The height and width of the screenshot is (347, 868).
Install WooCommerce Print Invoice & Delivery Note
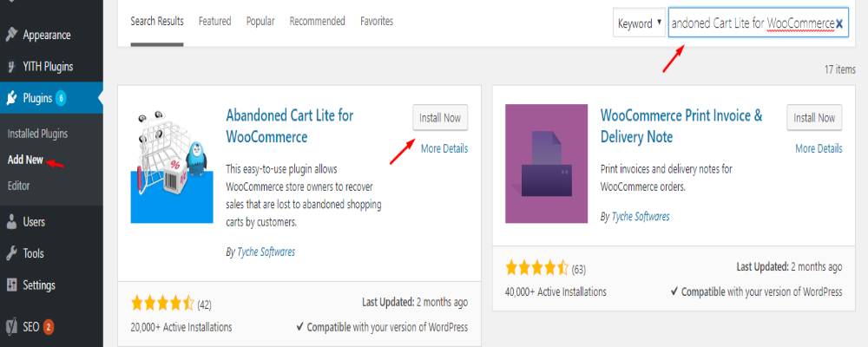pos(814,118)
